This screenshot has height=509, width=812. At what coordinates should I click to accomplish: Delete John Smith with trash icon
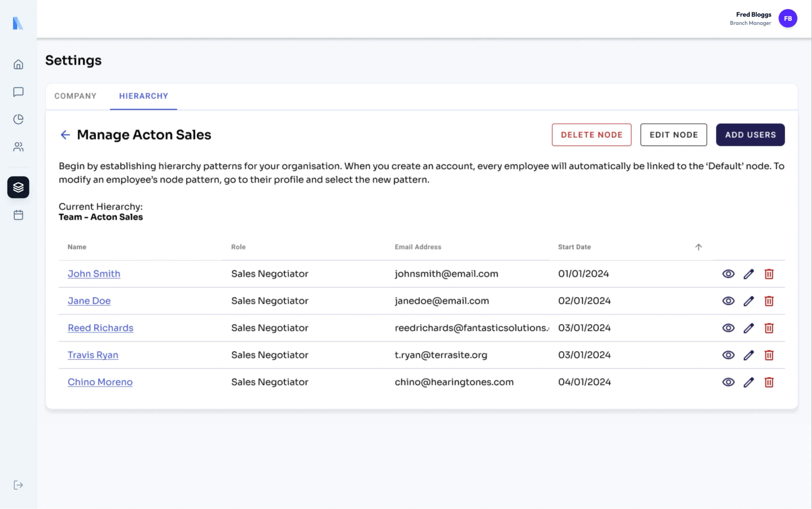click(x=769, y=274)
